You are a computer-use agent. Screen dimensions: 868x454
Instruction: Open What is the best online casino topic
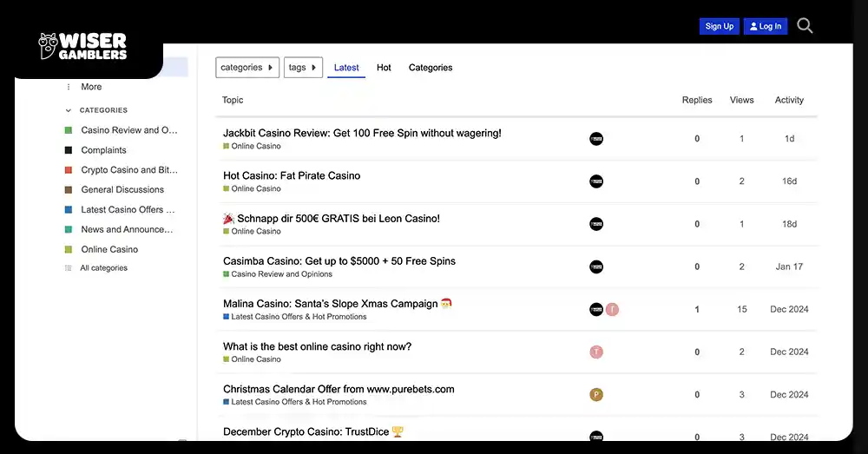[317, 346]
